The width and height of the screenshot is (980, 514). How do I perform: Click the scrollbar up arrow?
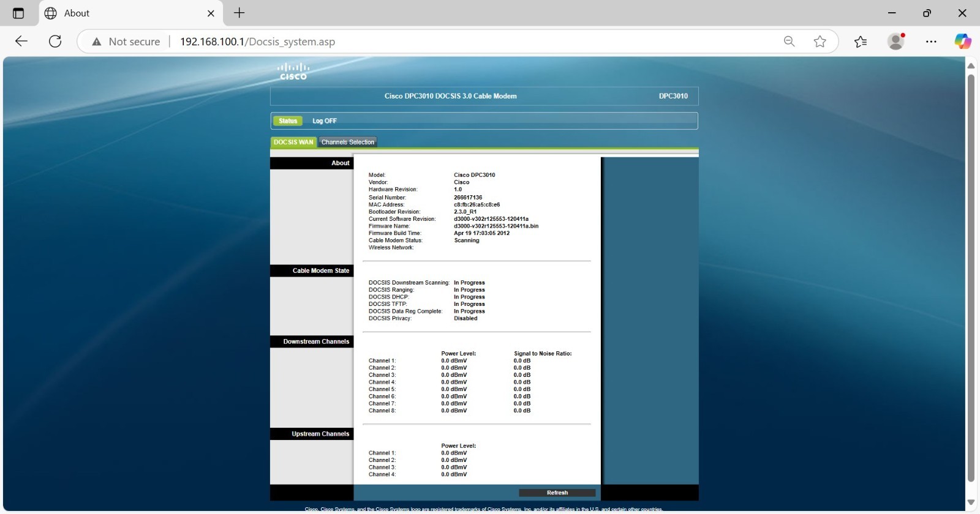pos(971,65)
